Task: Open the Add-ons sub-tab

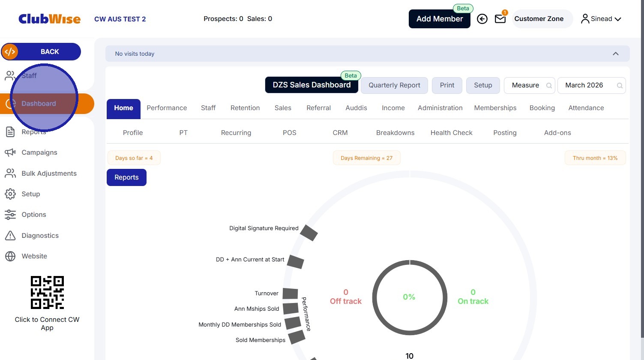Action: (x=557, y=133)
